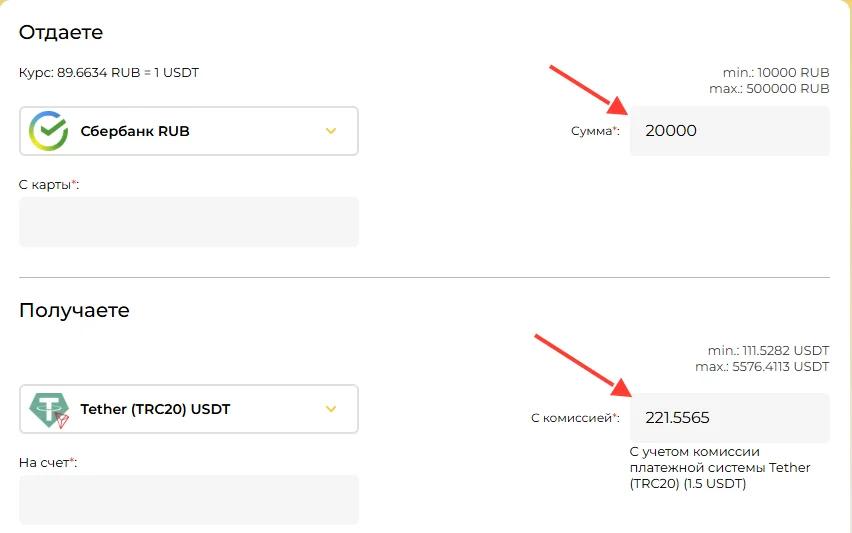Click the green Sberbank logo icon
The height and width of the screenshot is (533, 852).
48,131
